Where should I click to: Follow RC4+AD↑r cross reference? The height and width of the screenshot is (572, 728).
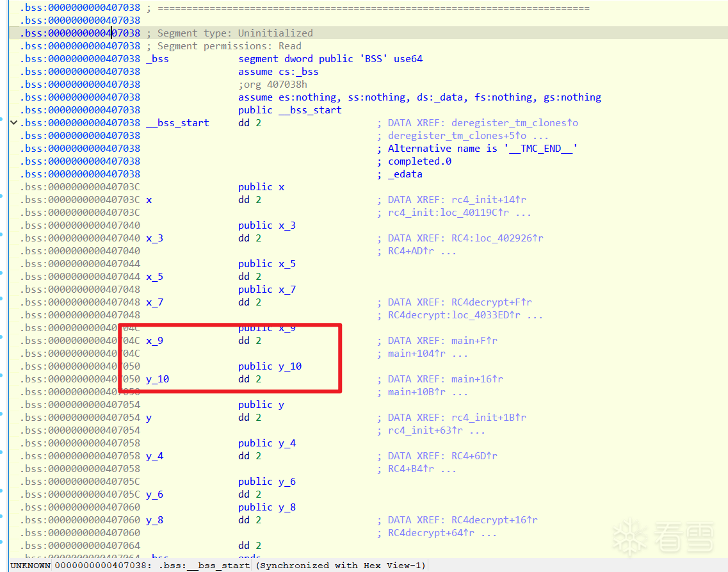[411, 251]
